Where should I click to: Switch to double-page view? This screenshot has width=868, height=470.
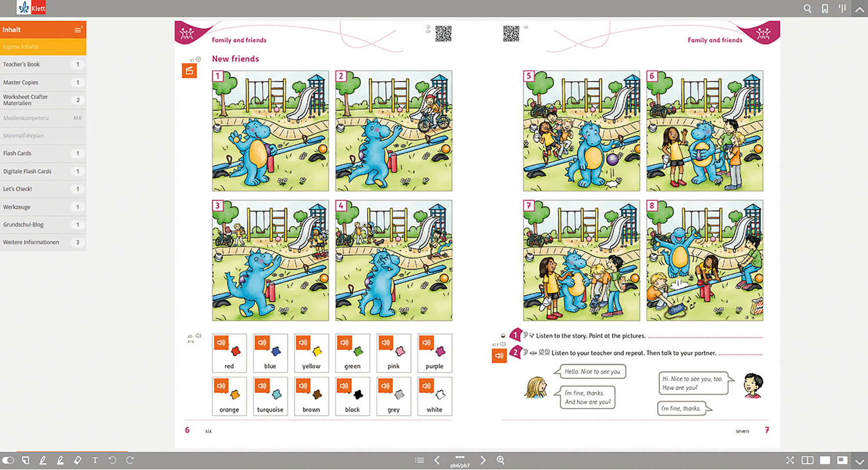pyautogui.click(x=807, y=460)
